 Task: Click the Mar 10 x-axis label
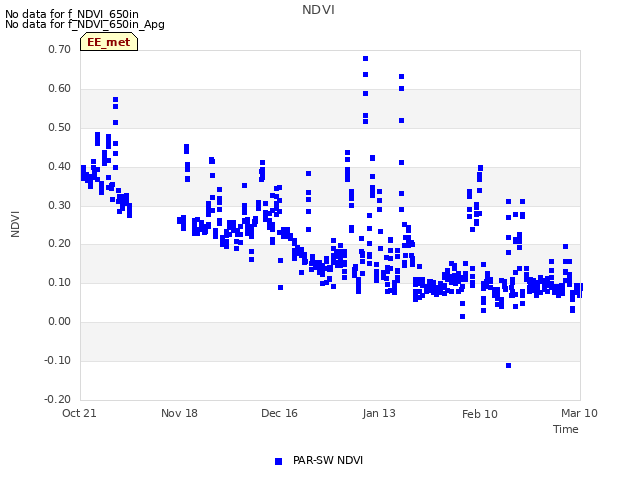point(579,413)
